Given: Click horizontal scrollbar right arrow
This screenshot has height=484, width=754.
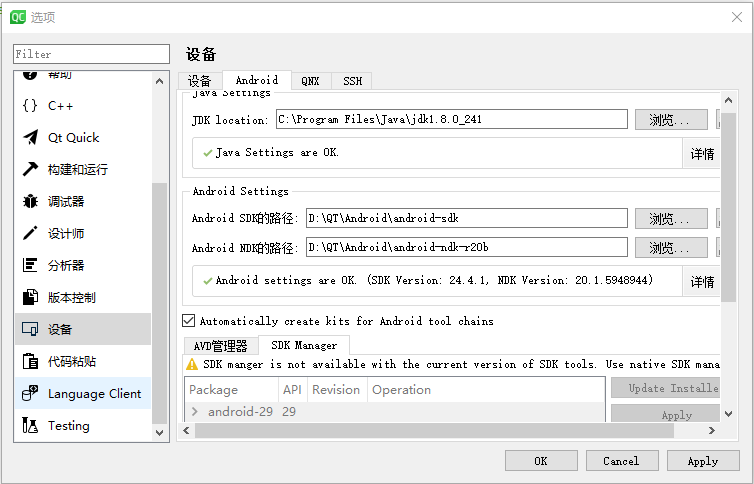Looking at the screenshot, I should pyautogui.click(x=712, y=430).
